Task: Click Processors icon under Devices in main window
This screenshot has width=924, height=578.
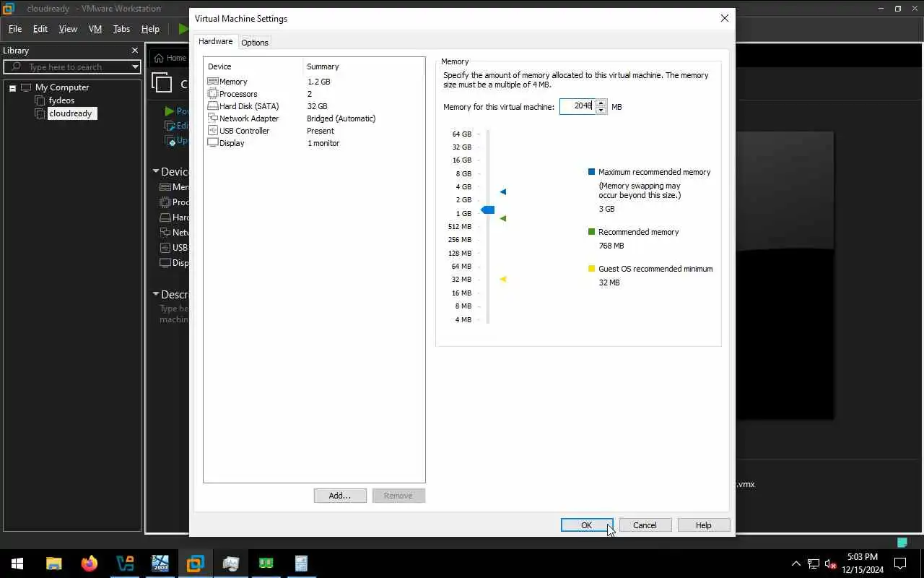Action: click(x=165, y=202)
